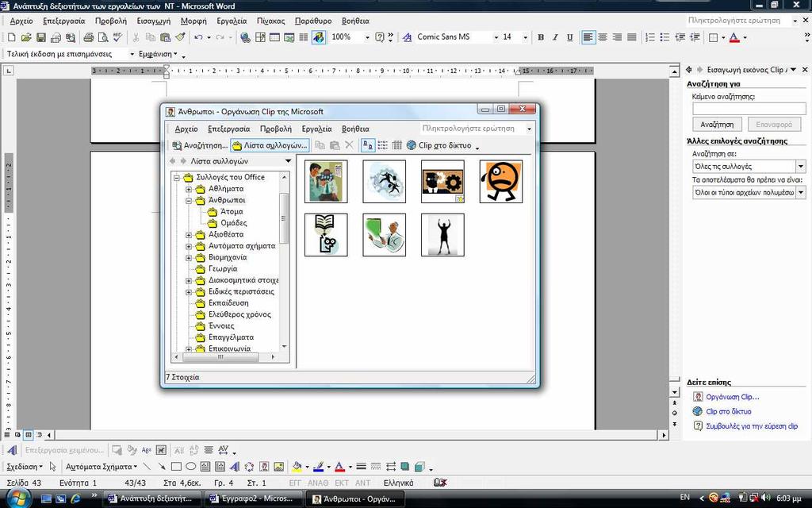Open print preview
The height and width of the screenshot is (508, 812).
point(103,37)
